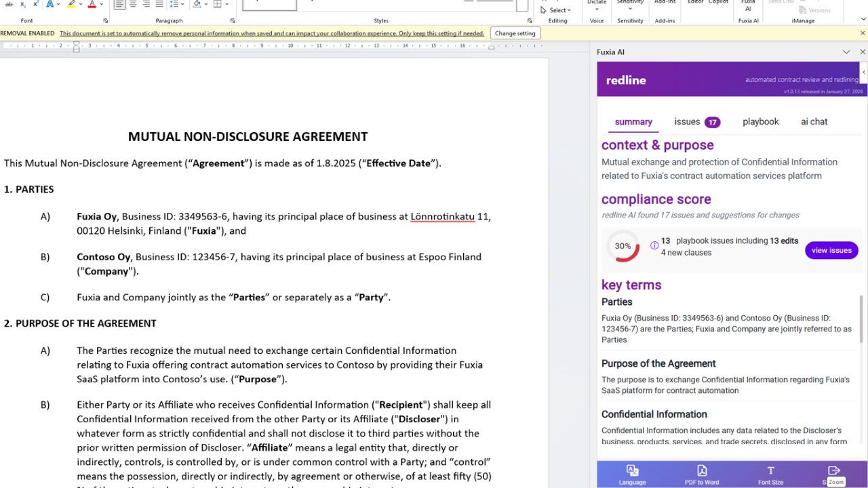
Task: Align text right
Action: click(146, 4)
